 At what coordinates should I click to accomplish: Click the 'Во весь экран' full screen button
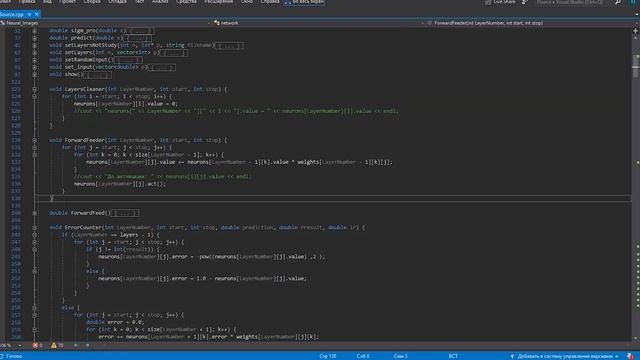click(304, 2)
